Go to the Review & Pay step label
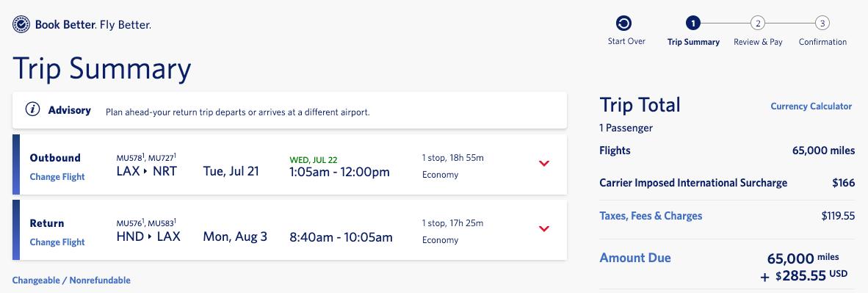 (758, 42)
